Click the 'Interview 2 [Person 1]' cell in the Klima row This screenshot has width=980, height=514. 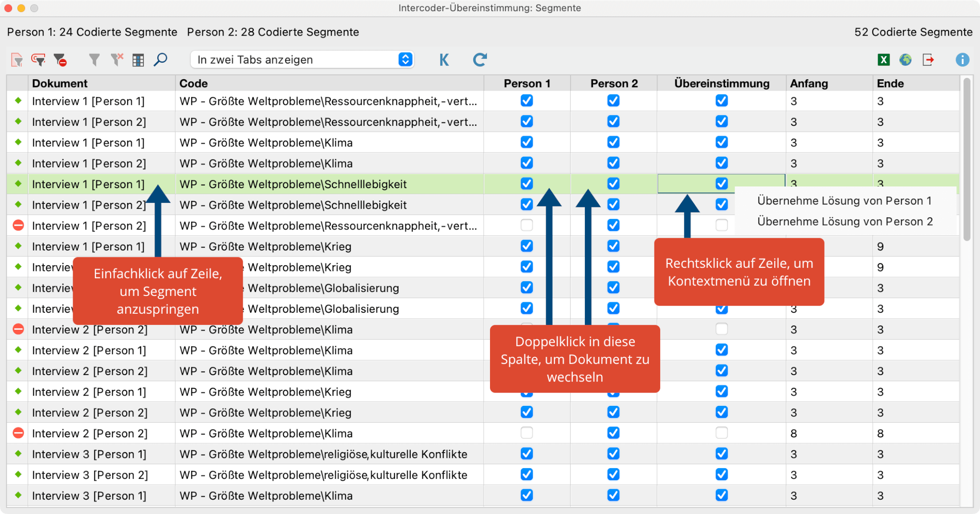point(102,350)
